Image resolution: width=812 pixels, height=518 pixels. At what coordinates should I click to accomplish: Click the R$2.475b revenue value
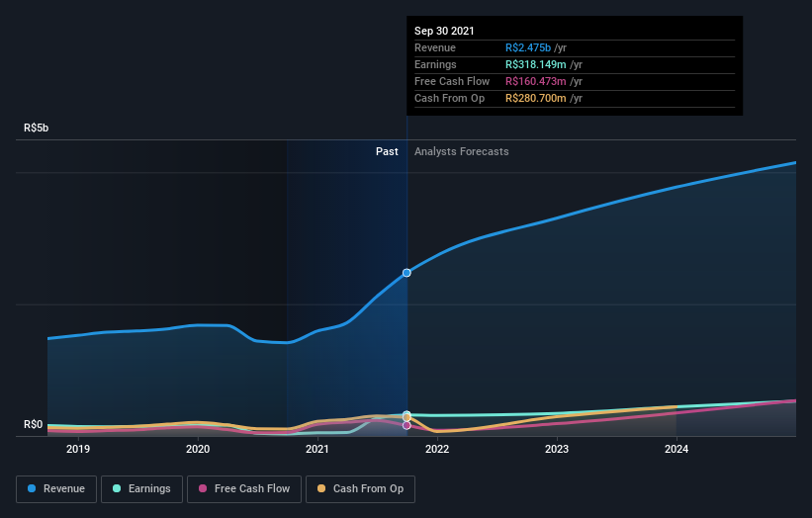coord(528,47)
